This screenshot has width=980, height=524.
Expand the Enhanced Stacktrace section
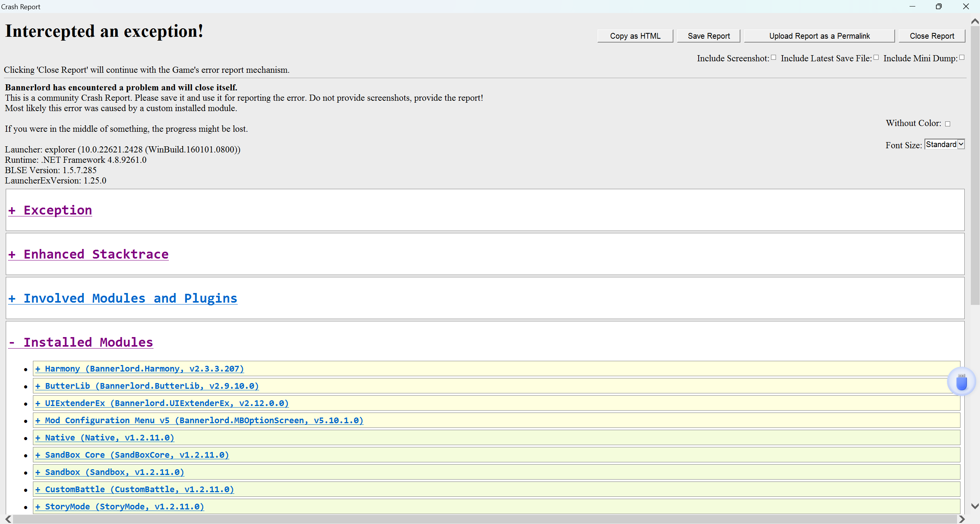point(88,254)
